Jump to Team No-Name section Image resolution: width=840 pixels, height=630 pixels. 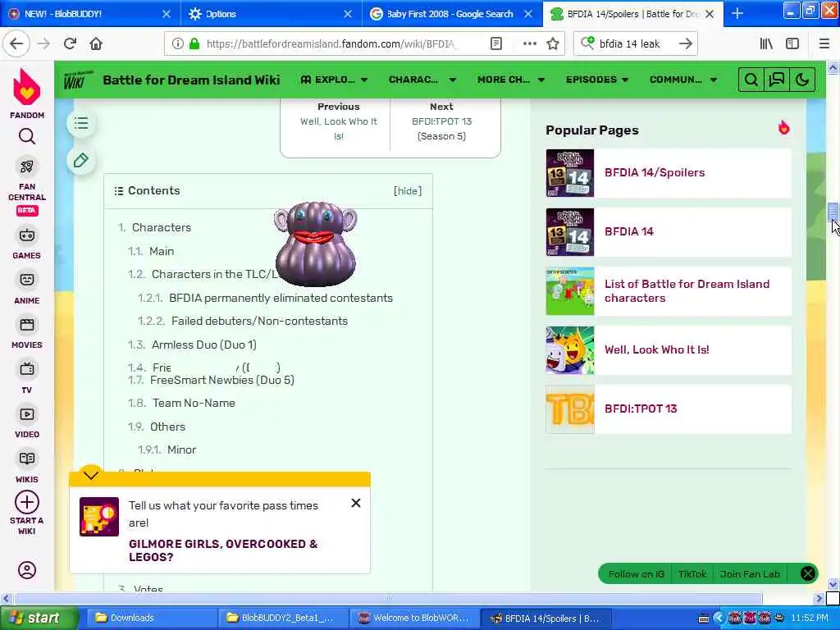[194, 403]
